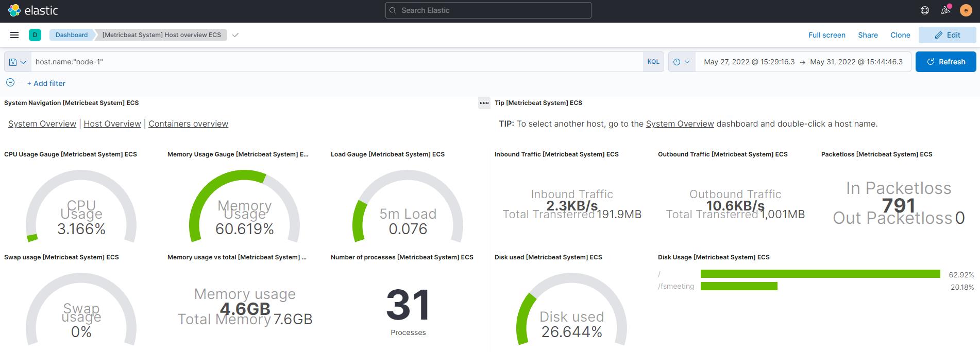Clone the dashboard
The image size is (980, 352).
900,35
